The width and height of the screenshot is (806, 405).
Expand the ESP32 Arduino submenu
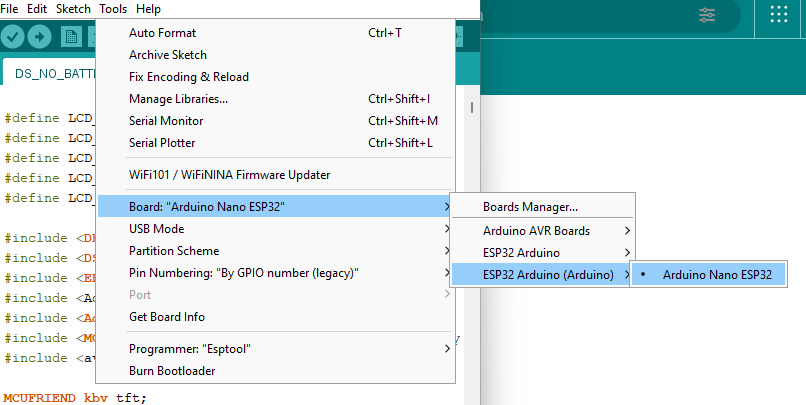(542, 253)
